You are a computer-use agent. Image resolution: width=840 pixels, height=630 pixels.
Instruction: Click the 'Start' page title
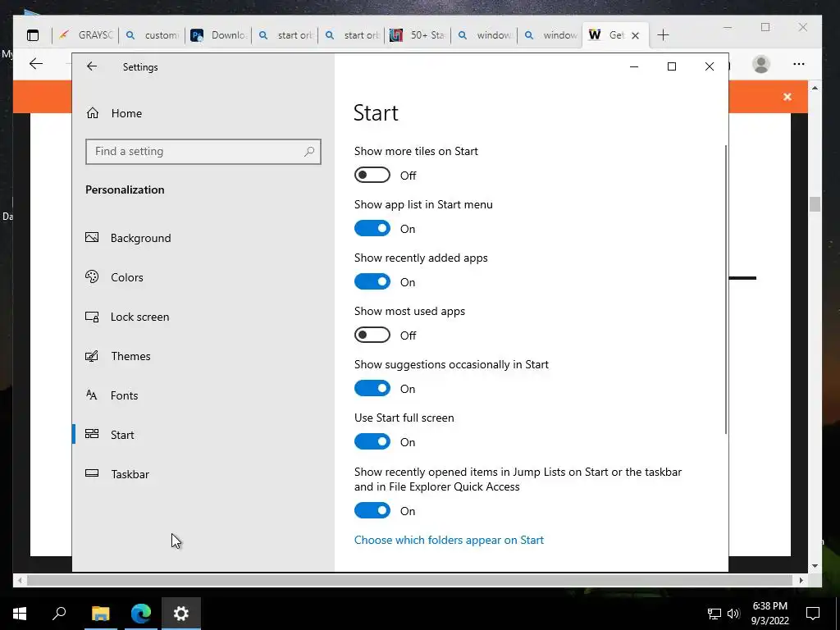point(376,113)
